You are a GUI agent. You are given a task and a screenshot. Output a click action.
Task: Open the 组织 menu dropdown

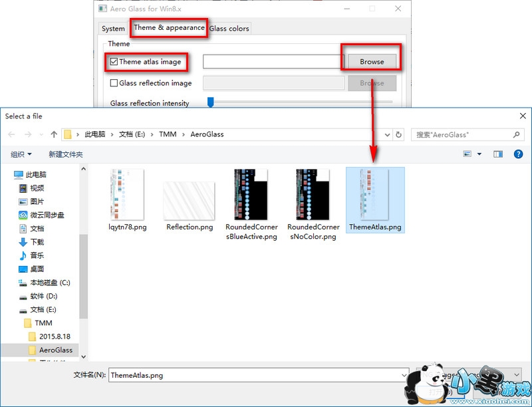tap(21, 154)
